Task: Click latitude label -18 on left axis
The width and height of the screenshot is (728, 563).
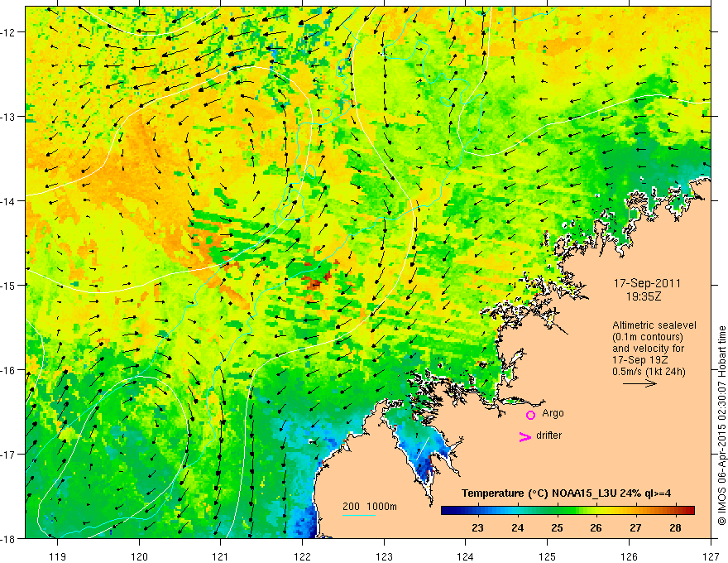Action: pos(8,538)
